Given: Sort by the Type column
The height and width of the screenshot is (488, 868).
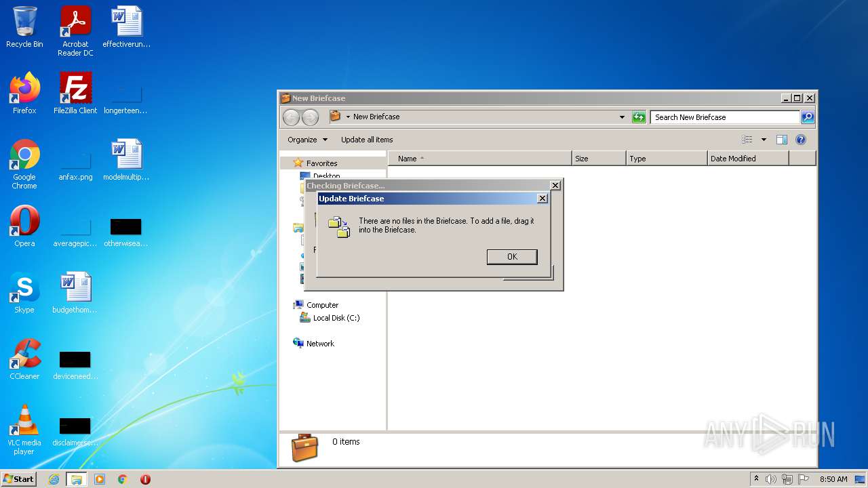Looking at the screenshot, I should click(x=667, y=159).
